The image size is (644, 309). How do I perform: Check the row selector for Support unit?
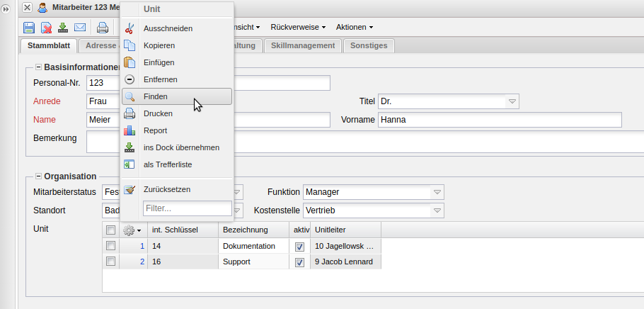click(110, 262)
